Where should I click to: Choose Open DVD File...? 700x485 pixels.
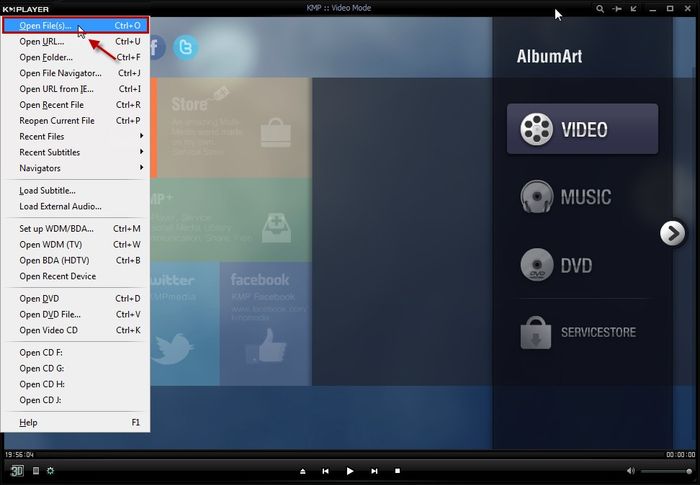click(75, 314)
